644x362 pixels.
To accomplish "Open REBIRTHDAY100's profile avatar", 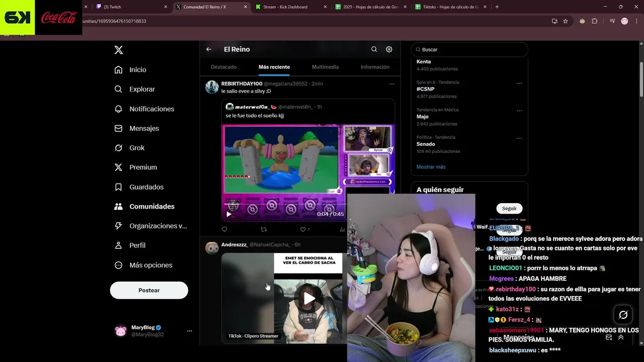I will pyautogui.click(x=212, y=87).
